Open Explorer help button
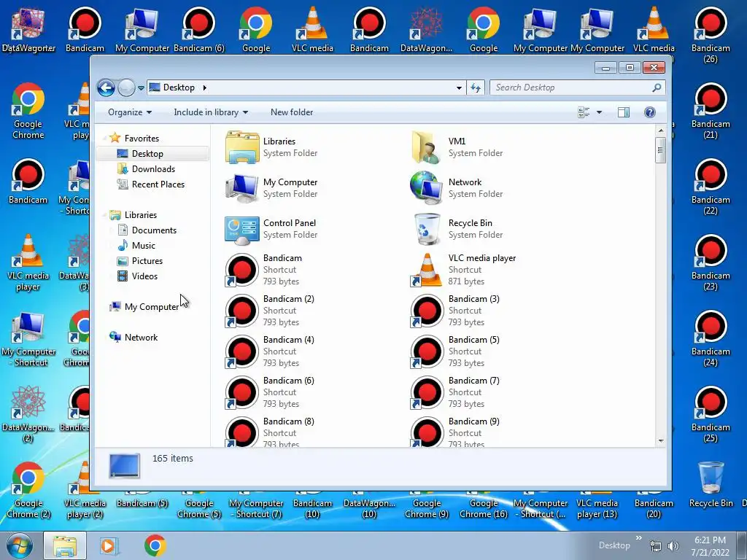Viewport: 747px width, 560px height. point(649,112)
